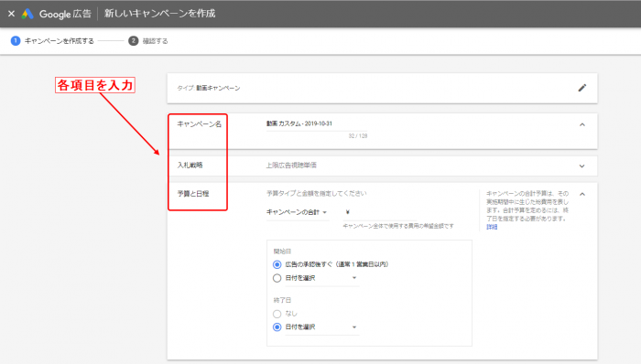Go to step 1 キャンペーンを作成する
The width and height of the screenshot is (641, 364).
[x=53, y=41]
